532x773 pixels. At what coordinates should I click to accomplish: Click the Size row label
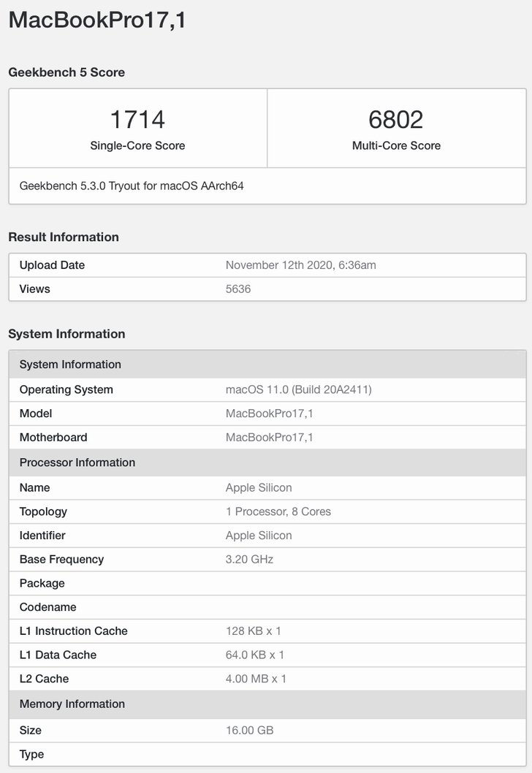[x=30, y=731]
